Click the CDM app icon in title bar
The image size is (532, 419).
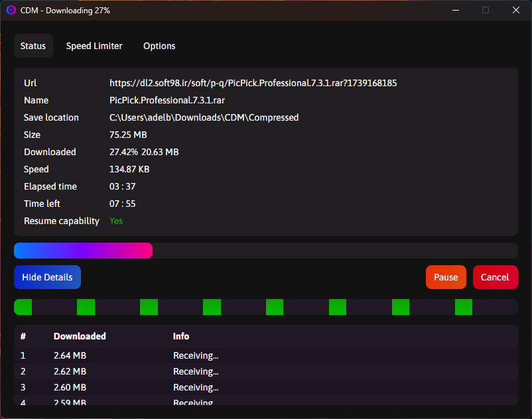[x=11, y=10]
